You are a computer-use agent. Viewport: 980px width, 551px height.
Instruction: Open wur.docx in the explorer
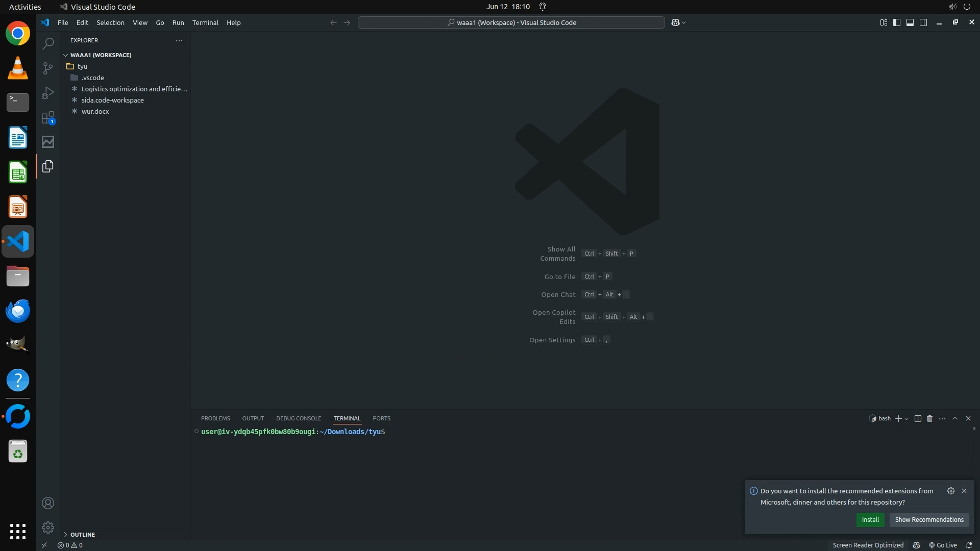(x=95, y=111)
